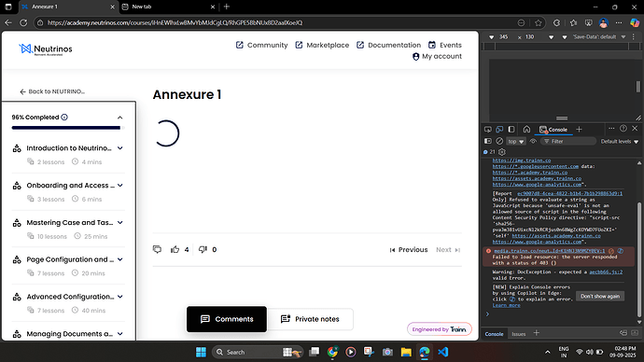
Task: Go Back to NEUTRINO... course page
Action: (52, 91)
